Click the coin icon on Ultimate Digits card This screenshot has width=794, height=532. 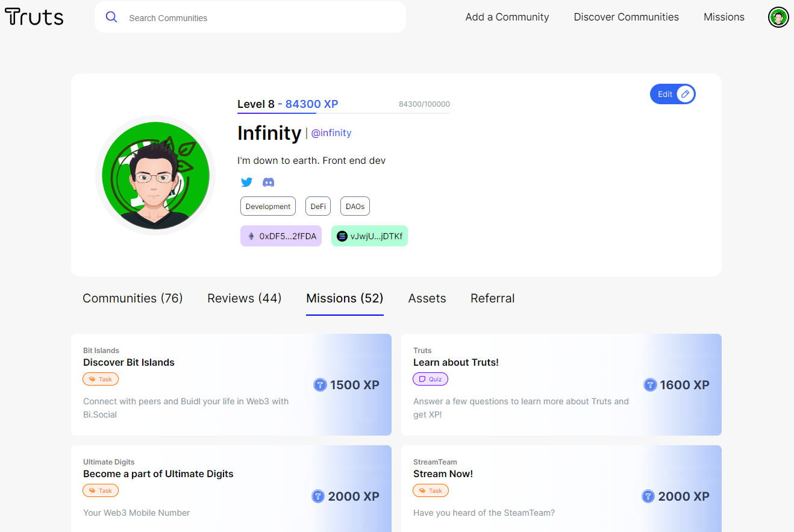318,496
